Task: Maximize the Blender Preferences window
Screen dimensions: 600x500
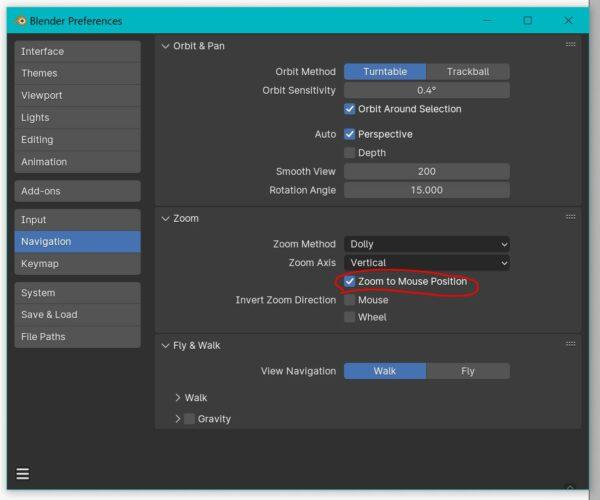Action: [x=528, y=20]
